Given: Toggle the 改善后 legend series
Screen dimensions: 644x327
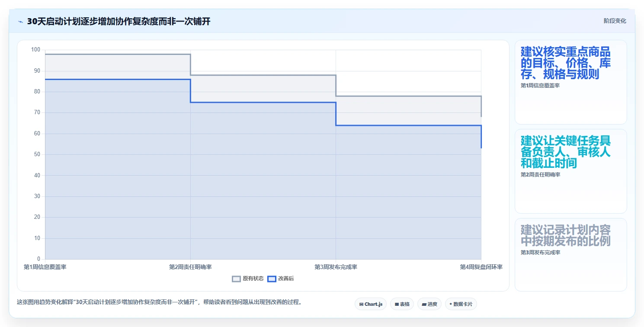Looking at the screenshot, I should click(x=281, y=279).
